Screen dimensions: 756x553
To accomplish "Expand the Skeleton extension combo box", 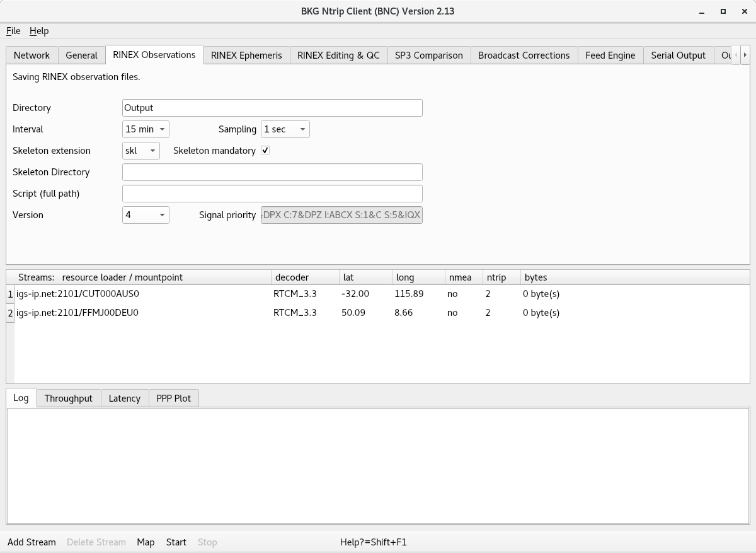I will click(141, 151).
